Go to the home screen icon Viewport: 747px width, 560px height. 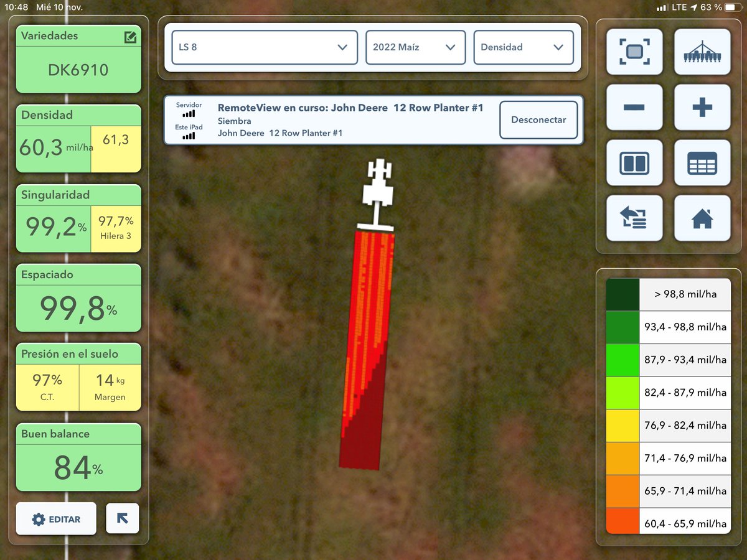point(702,218)
